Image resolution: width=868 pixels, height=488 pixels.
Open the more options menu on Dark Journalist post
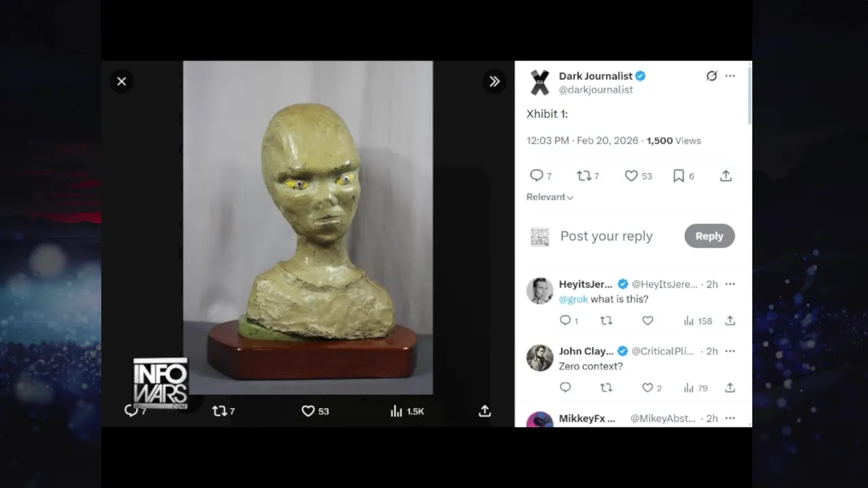click(730, 76)
